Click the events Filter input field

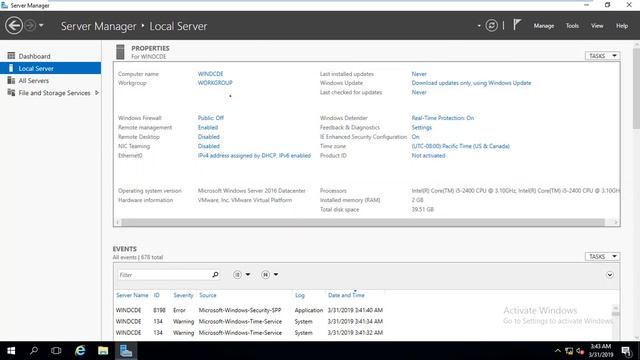click(x=164, y=275)
